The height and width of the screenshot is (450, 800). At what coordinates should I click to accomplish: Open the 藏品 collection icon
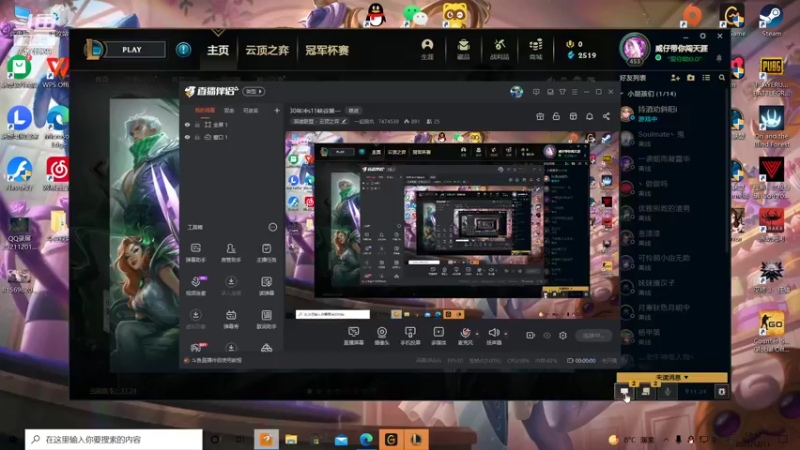tap(463, 49)
